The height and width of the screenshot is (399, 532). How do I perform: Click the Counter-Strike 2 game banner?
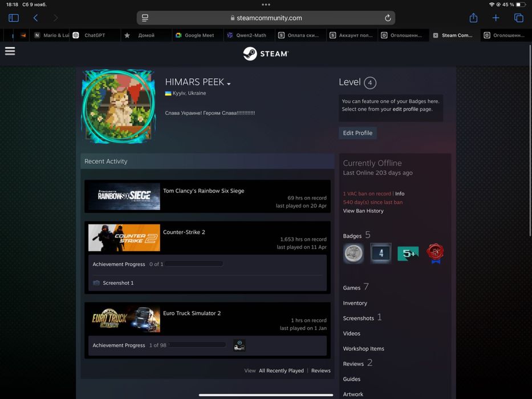tap(124, 237)
